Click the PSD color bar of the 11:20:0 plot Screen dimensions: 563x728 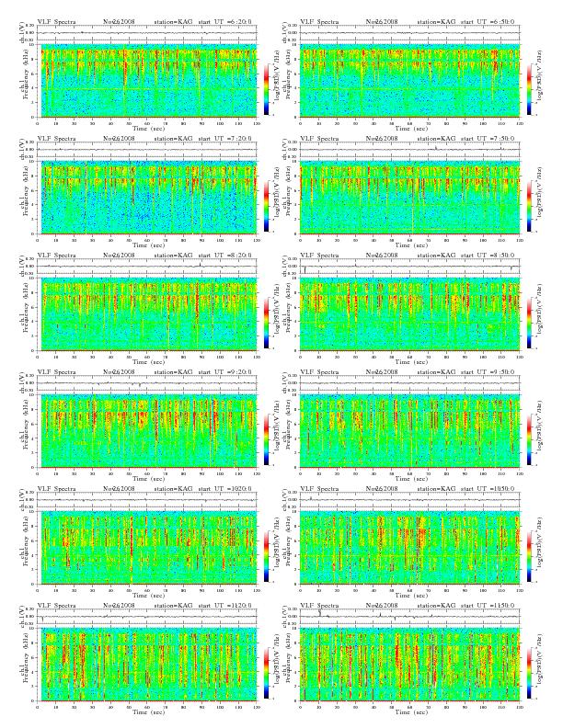266,673
